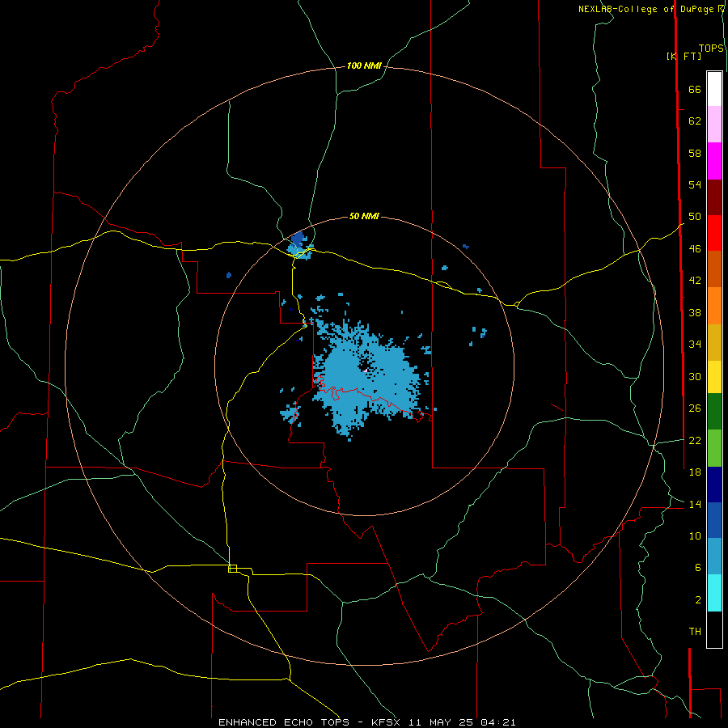Click the 'KFSX' station identifier in caption
The width and height of the screenshot is (728, 728).
pyautogui.click(x=387, y=722)
